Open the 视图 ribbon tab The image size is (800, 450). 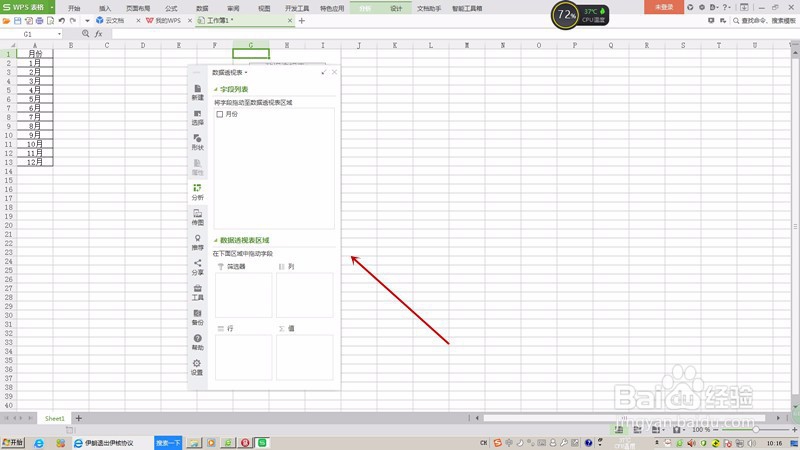pyautogui.click(x=264, y=8)
